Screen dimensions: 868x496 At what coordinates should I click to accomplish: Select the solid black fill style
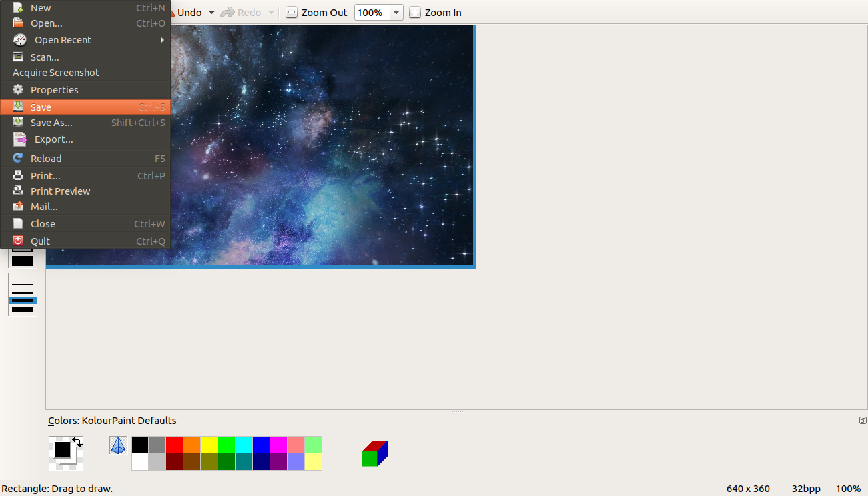(x=22, y=261)
